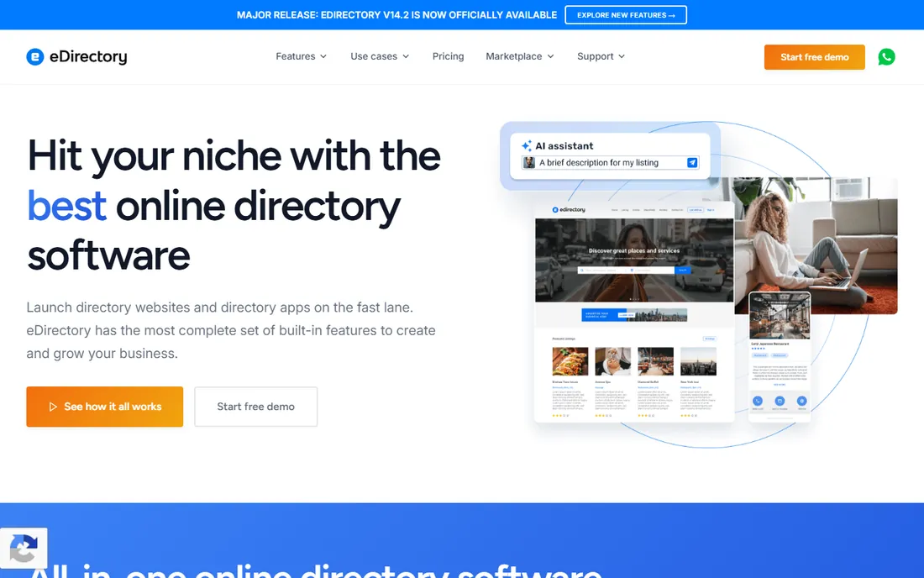Click the blue word 'best' in headline

pyautogui.click(x=66, y=206)
